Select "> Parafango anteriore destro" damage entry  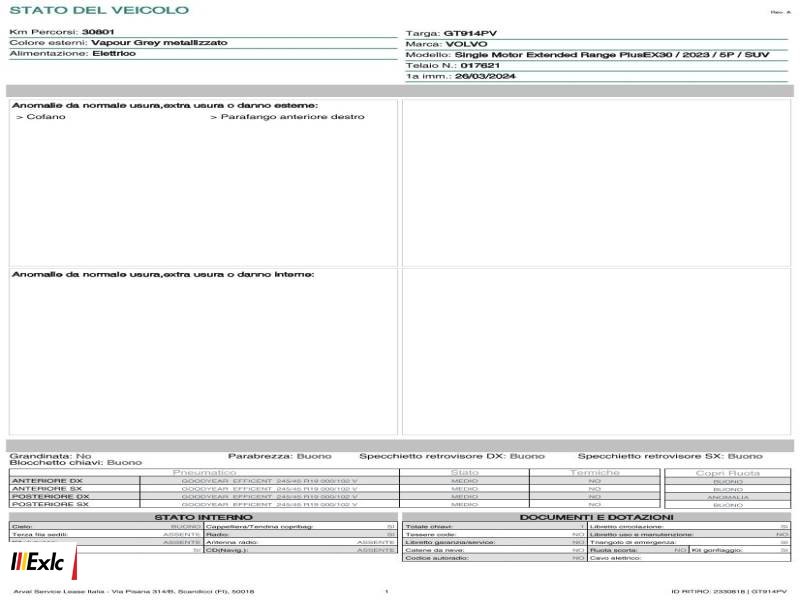point(287,116)
